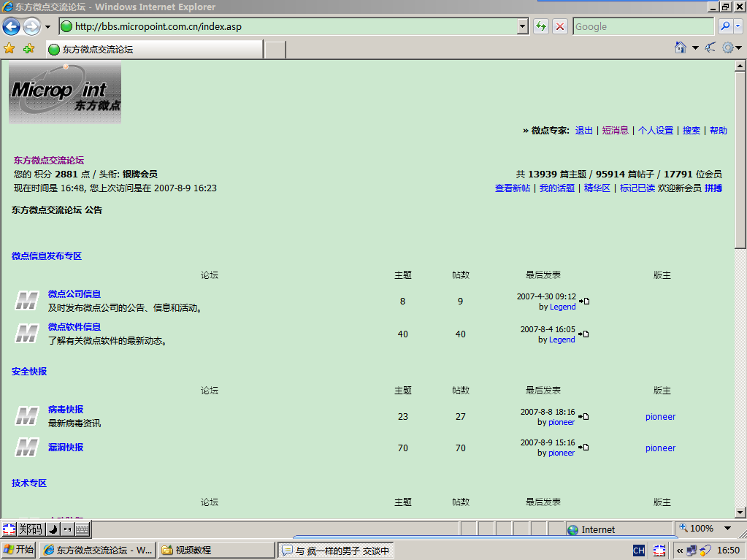Click the 个人设置 link
The image size is (747, 560).
[x=655, y=131]
